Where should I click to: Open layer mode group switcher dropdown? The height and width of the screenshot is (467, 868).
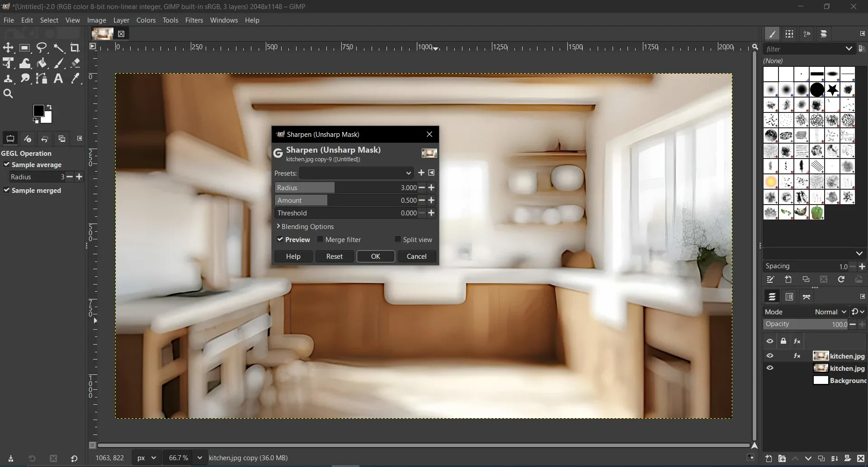click(858, 312)
